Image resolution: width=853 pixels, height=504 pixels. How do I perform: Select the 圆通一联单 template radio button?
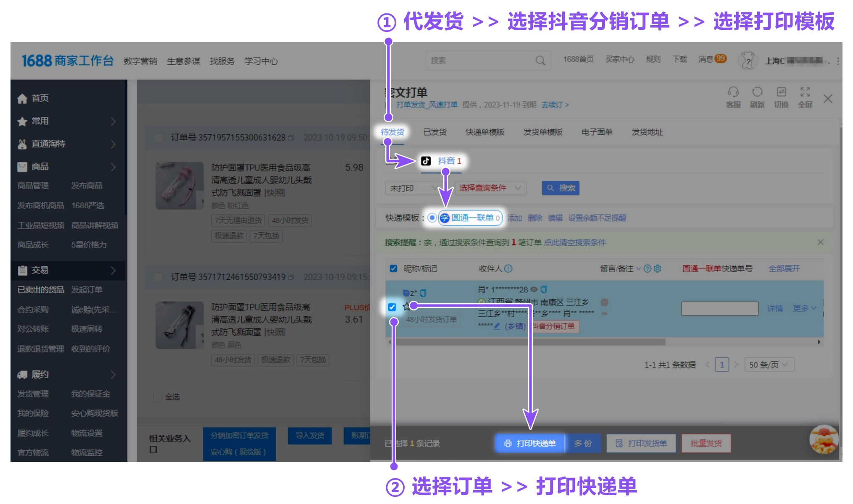point(432,218)
